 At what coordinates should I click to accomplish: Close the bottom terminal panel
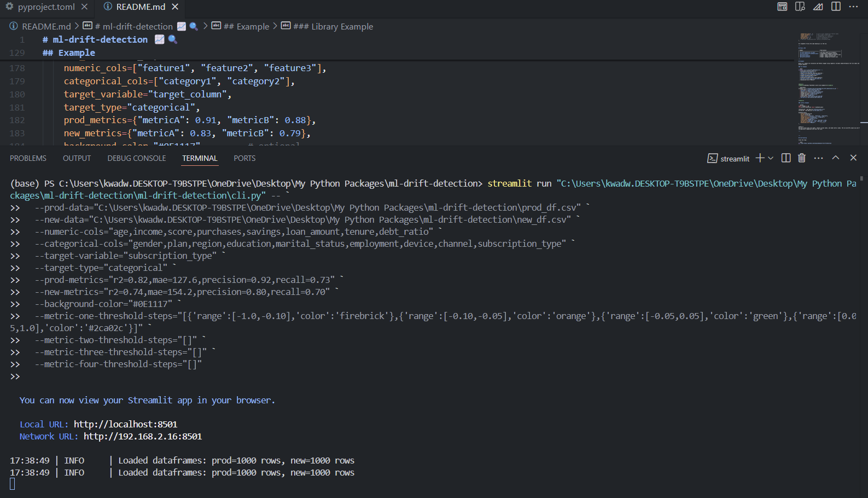click(853, 158)
